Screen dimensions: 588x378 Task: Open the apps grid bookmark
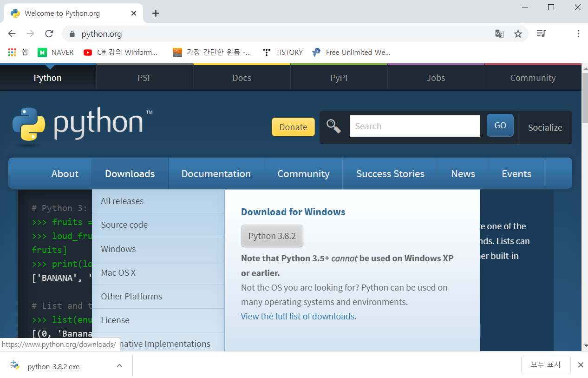click(x=18, y=52)
